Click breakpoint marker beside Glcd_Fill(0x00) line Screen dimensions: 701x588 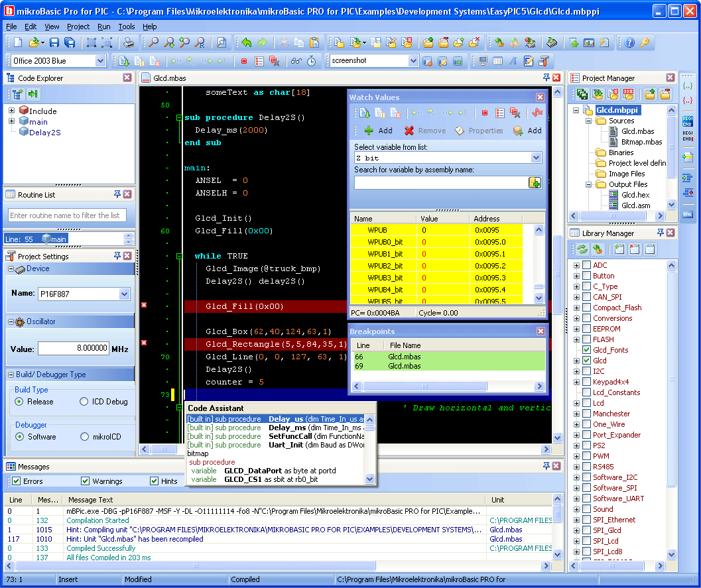(144, 305)
